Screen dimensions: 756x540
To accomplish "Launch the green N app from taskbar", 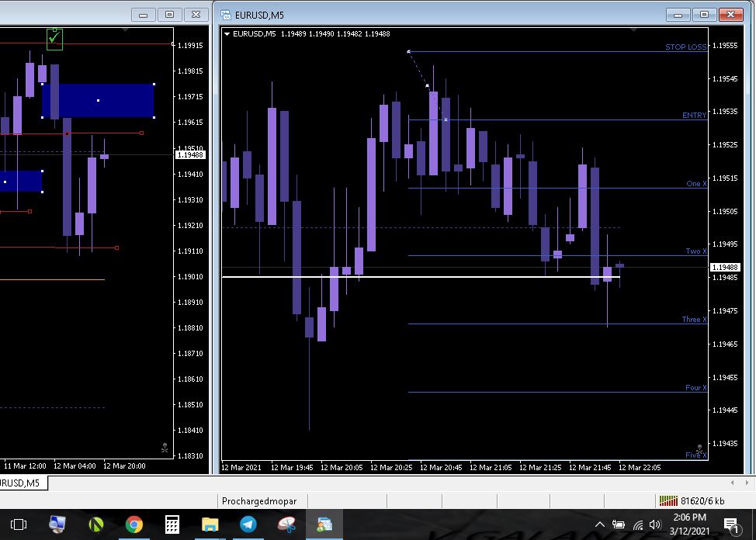I will 96,524.
